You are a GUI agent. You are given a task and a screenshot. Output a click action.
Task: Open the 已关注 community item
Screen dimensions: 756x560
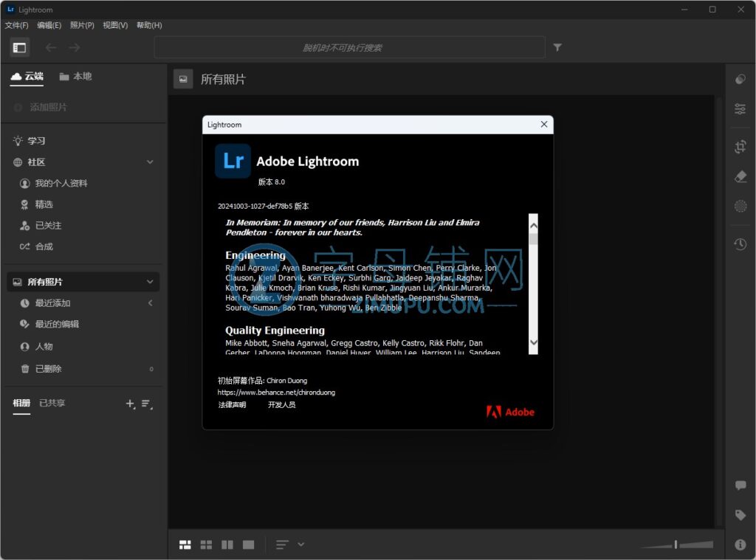click(41, 226)
